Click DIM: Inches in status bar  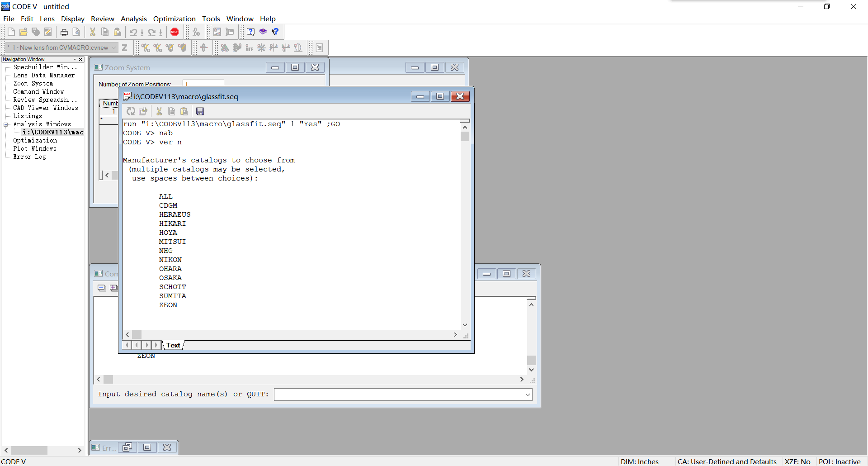[x=639, y=461]
